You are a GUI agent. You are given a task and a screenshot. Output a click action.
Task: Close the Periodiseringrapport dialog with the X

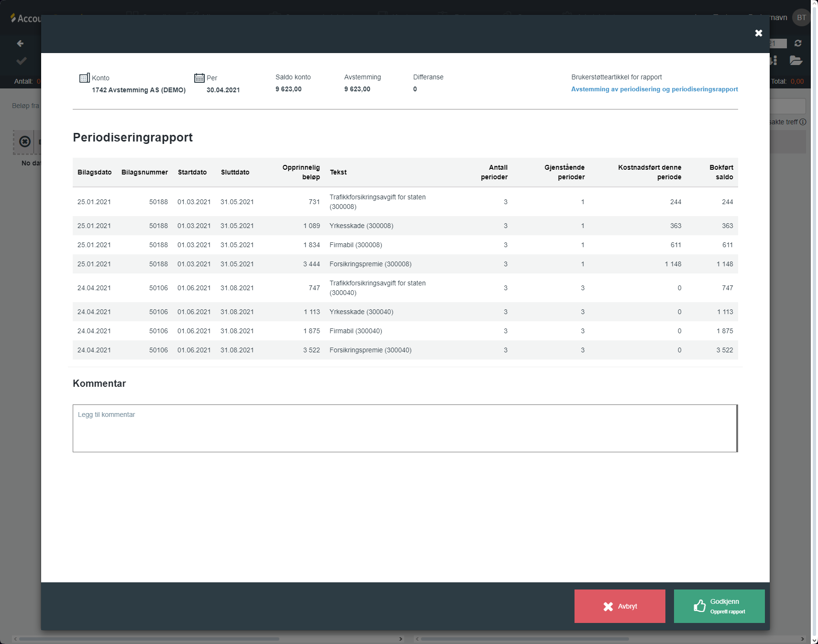(758, 33)
